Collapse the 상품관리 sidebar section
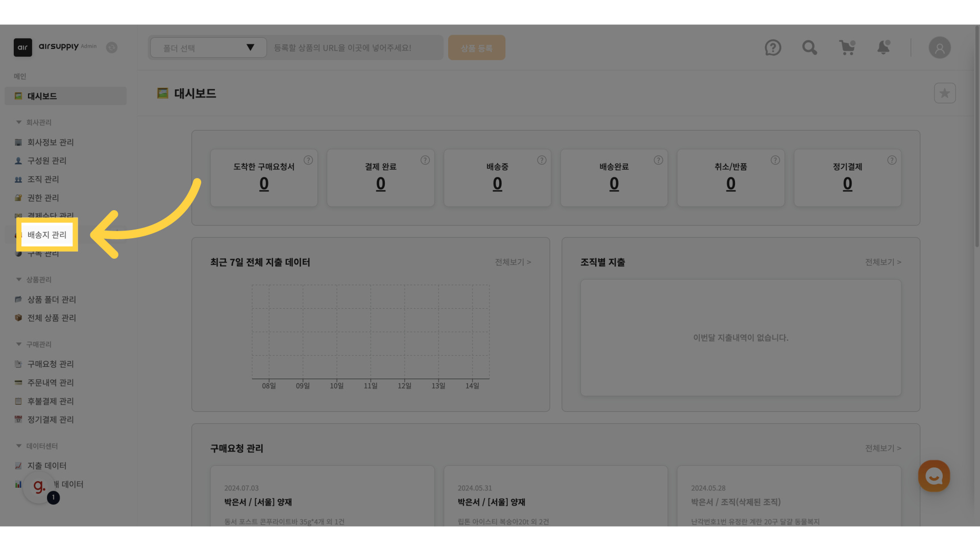This screenshot has height=551, width=980. click(19, 280)
